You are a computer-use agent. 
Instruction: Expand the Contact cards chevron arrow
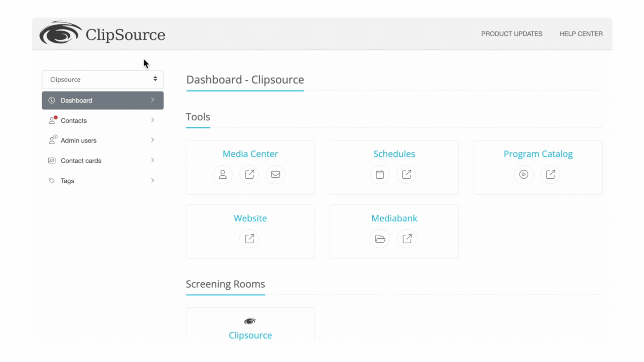point(153,160)
